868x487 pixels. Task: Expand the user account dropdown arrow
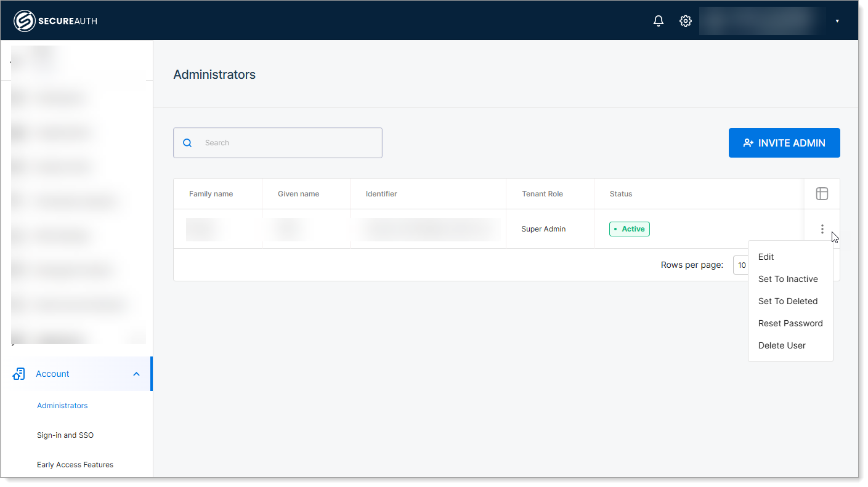[x=837, y=21]
